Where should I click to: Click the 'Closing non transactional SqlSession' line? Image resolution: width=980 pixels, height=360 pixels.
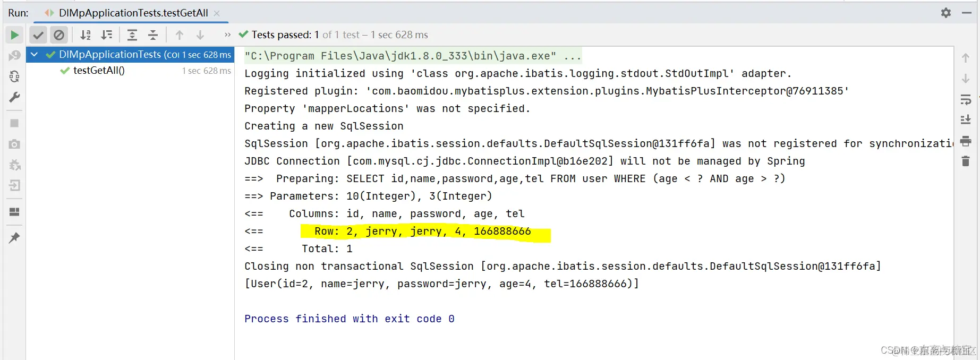(563, 267)
